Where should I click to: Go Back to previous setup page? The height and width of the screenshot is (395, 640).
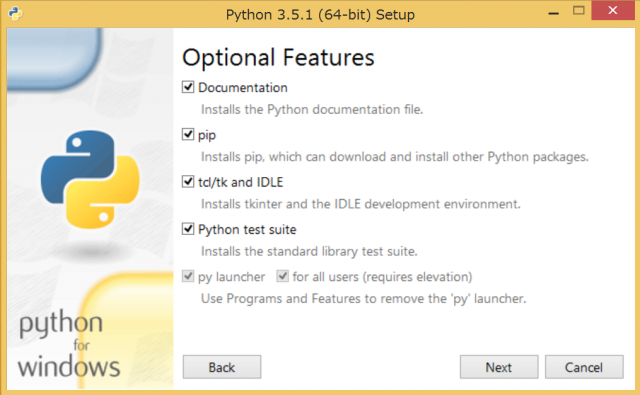click(x=222, y=367)
